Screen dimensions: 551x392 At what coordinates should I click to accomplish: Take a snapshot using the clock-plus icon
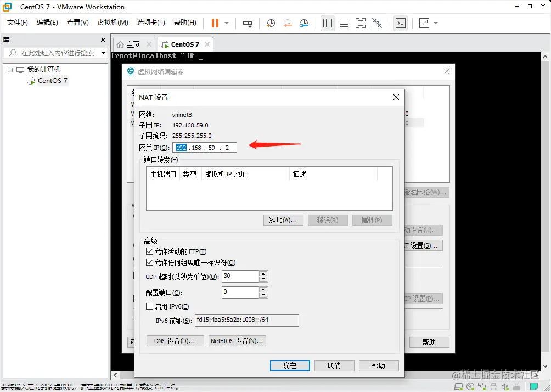pos(271,23)
